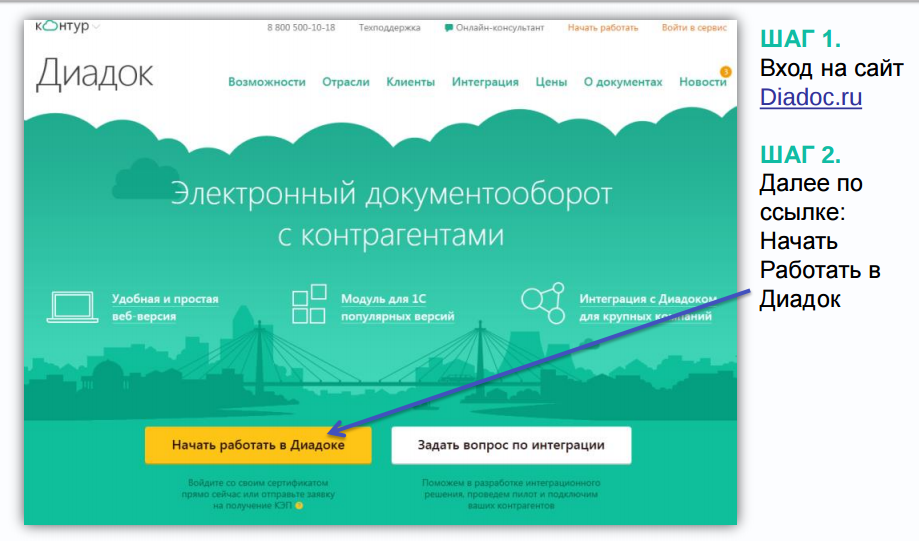Image resolution: width=919 pixels, height=541 pixels.
Task: Open the Интеграция menu item
Action: pos(485,82)
